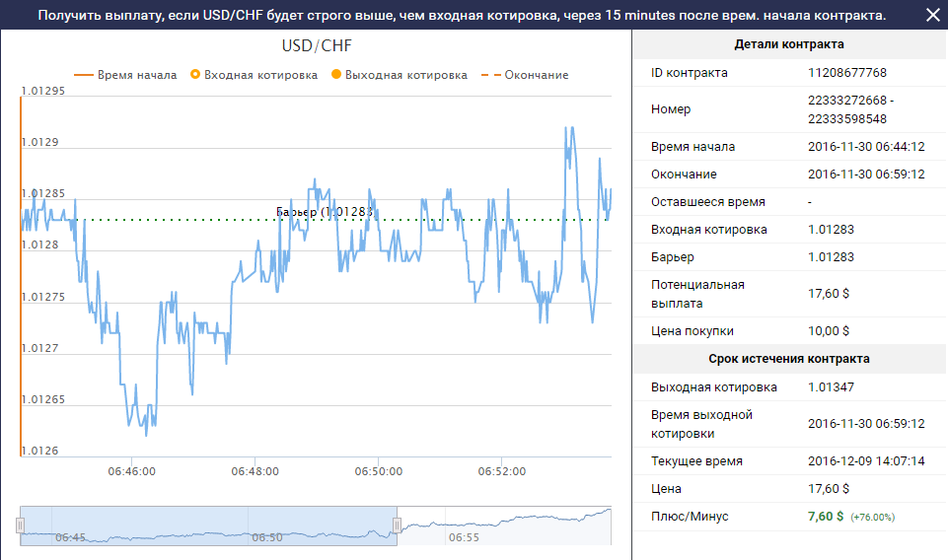Click the purchase price value 10,00 $

point(829,331)
